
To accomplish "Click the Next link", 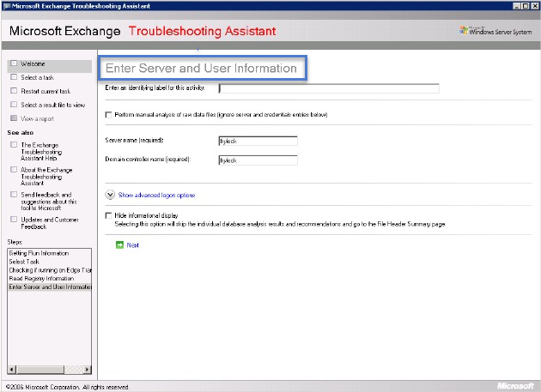I will click(x=132, y=245).
